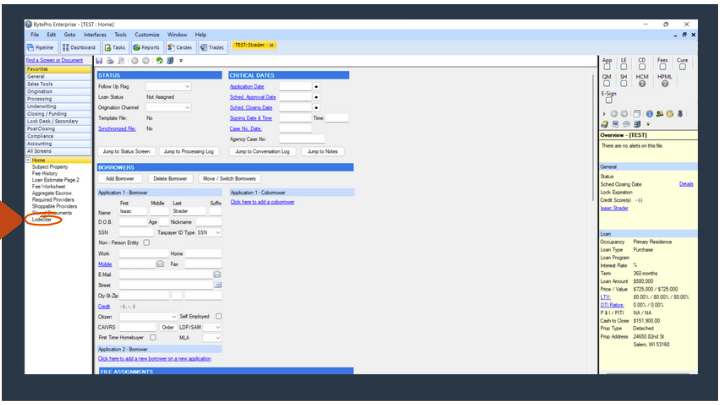720x405 pixels.
Task: Open the Citizen dropdown
Action: click(x=148, y=317)
